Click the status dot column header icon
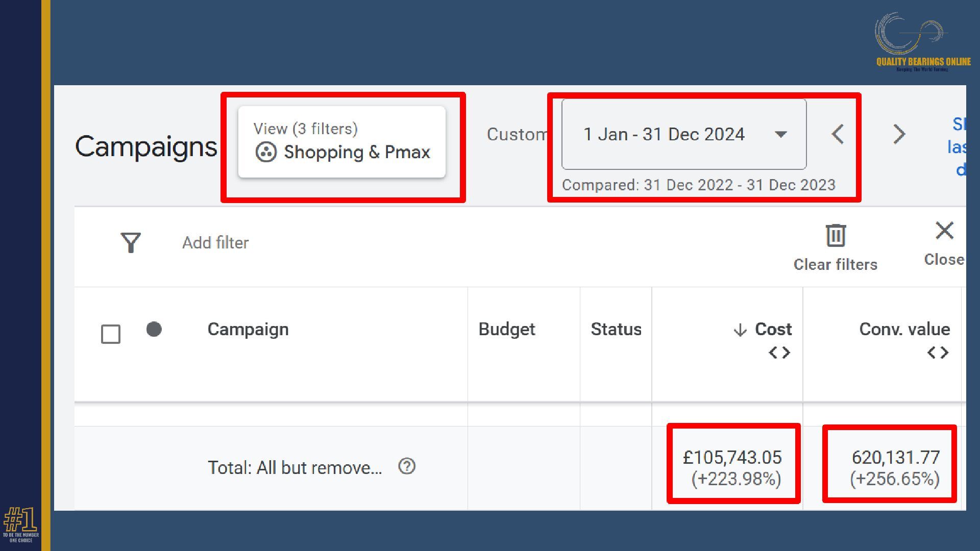The width and height of the screenshot is (980, 551). tap(154, 330)
